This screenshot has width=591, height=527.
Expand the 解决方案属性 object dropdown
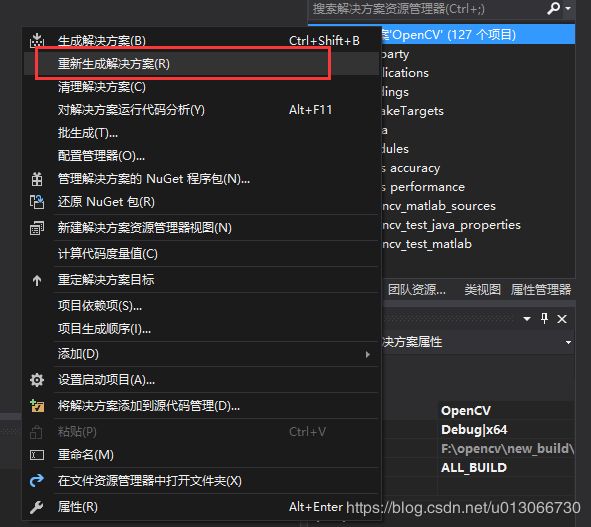click(x=568, y=342)
